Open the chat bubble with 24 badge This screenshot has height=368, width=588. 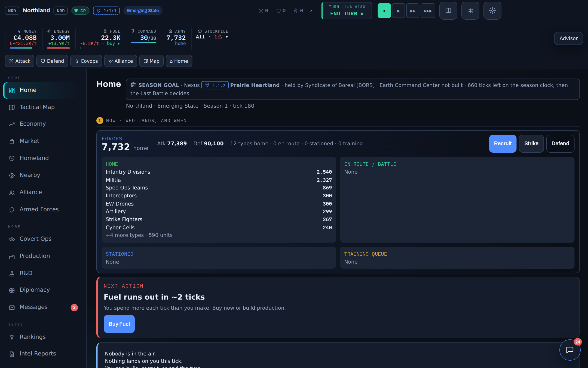[570, 350]
